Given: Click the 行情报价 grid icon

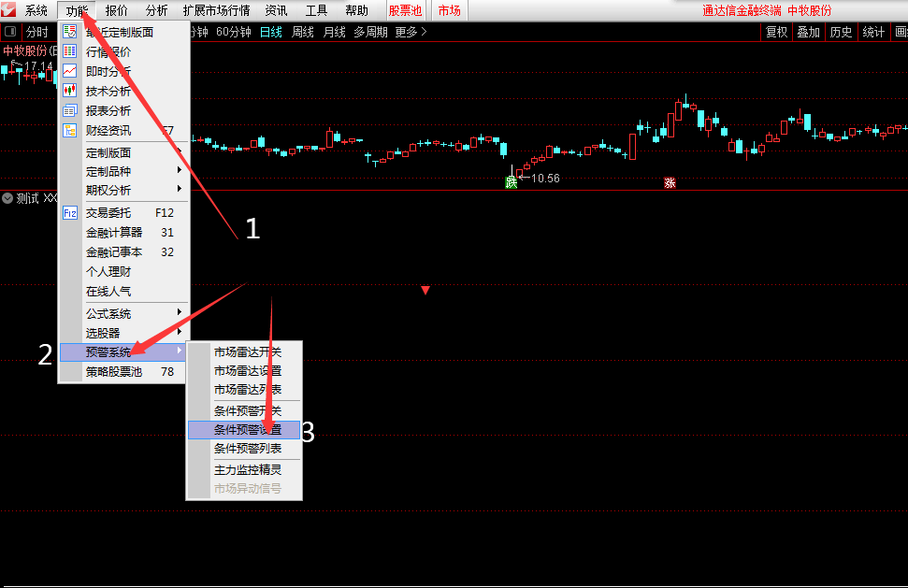Looking at the screenshot, I should coord(69,51).
